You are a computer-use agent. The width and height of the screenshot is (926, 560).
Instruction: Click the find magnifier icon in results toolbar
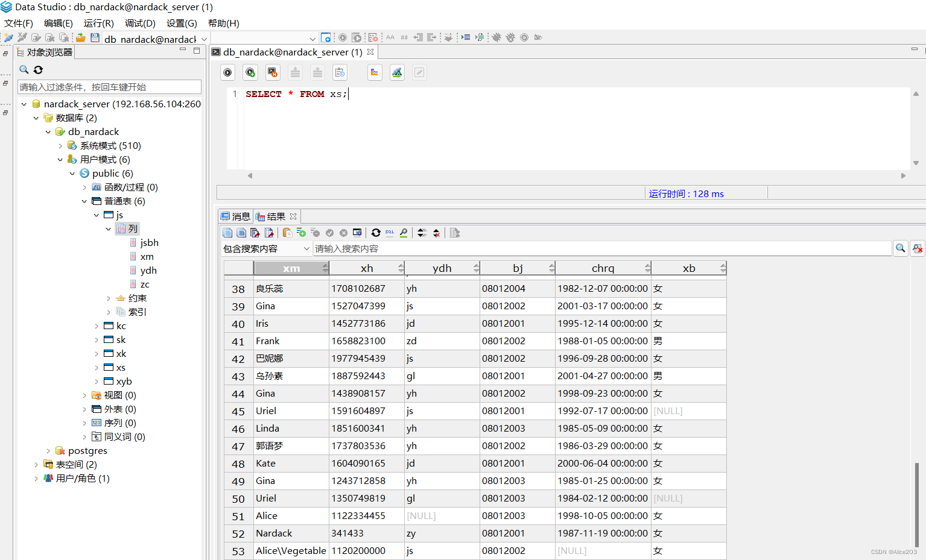[404, 233]
